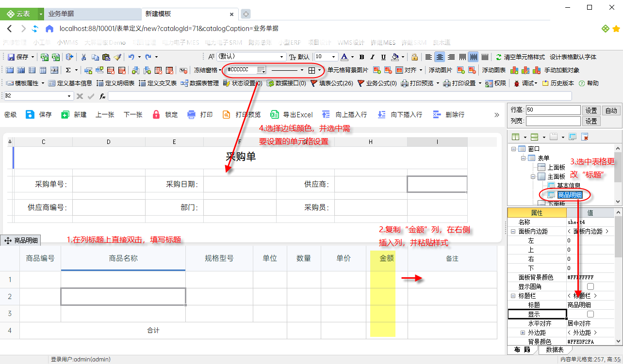This screenshot has width=623, height=364.
Task: Click the 设置 button next to 列宽
Action: pos(590,121)
